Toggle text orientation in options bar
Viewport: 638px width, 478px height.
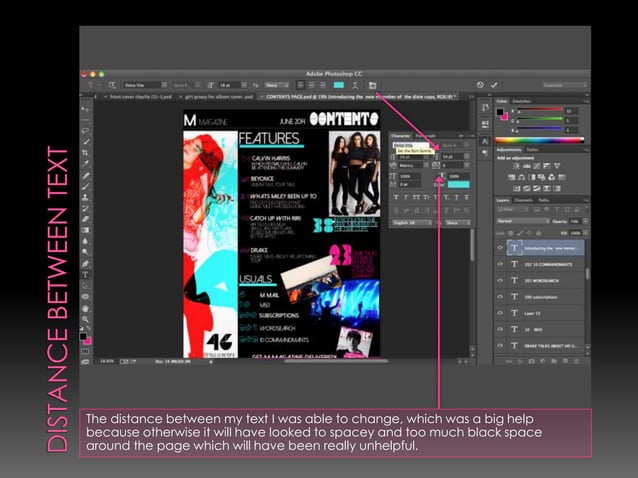click(111, 85)
